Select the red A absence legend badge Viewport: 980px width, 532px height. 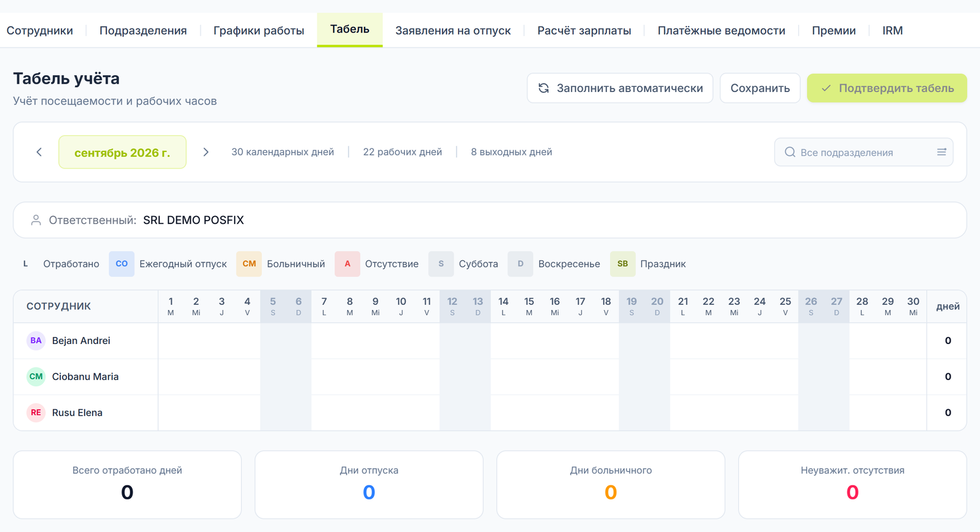point(348,264)
